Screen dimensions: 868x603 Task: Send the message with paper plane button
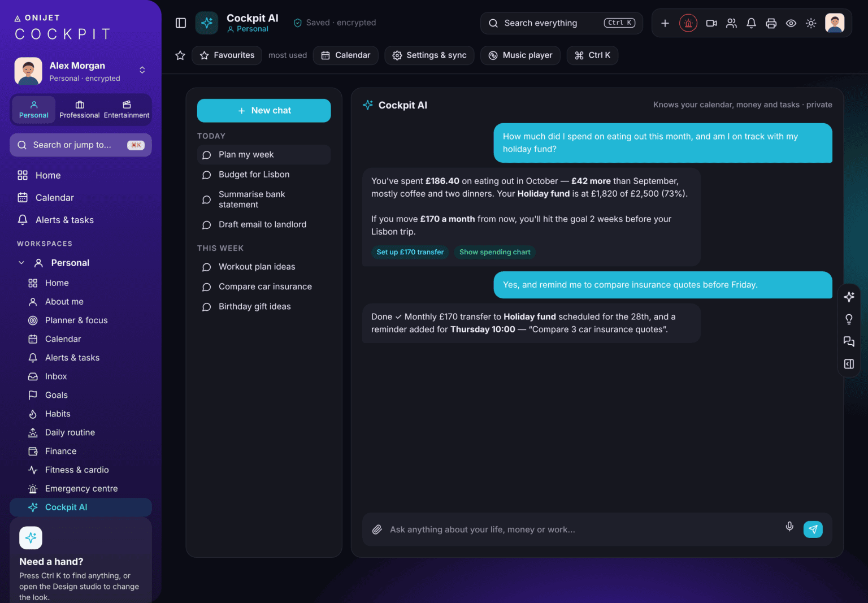tap(813, 530)
